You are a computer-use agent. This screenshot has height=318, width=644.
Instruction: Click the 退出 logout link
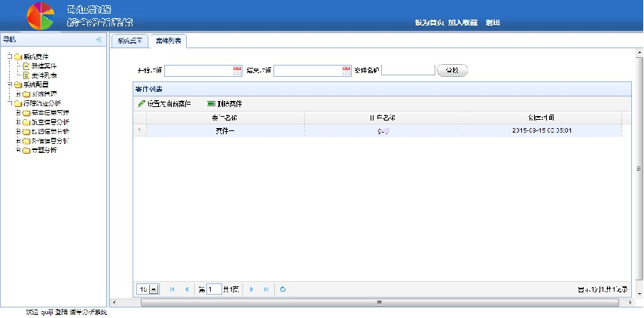coord(493,23)
